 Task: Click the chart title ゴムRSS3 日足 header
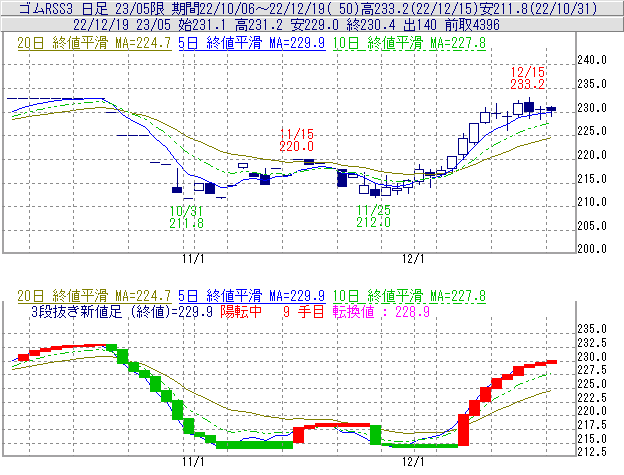[x=307, y=8]
